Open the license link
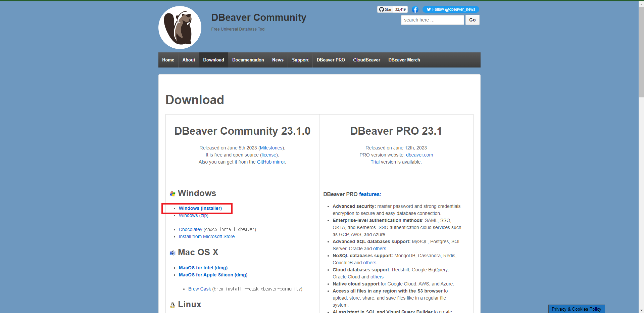Viewport: 644px width, 313px height. (x=269, y=155)
